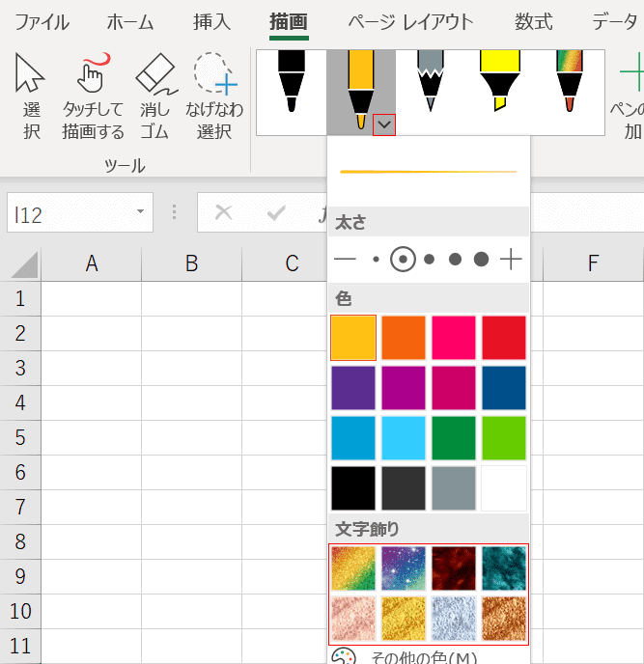Pick the medium gray color swatch
This screenshot has width=644, height=664.
pyautogui.click(x=454, y=488)
